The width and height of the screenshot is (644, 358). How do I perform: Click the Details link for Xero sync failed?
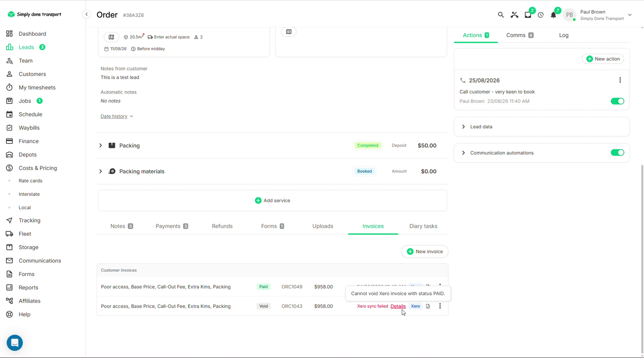(x=398, y=306)
